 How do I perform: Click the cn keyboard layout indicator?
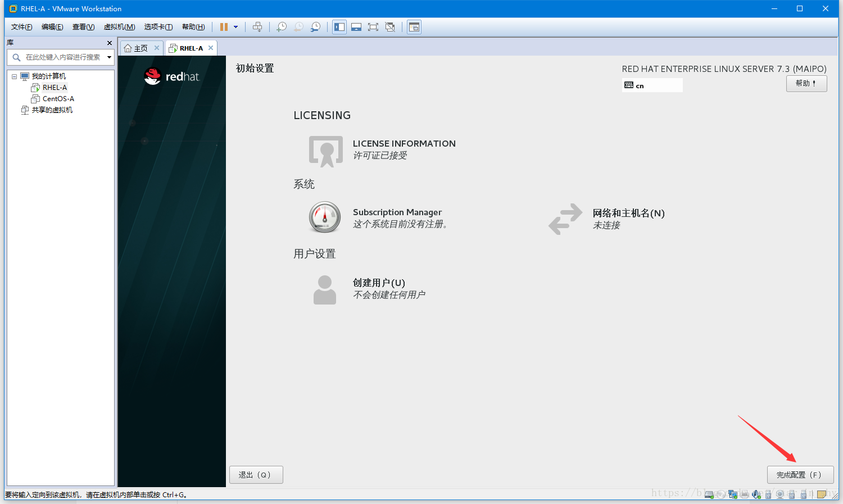(652, 85)
